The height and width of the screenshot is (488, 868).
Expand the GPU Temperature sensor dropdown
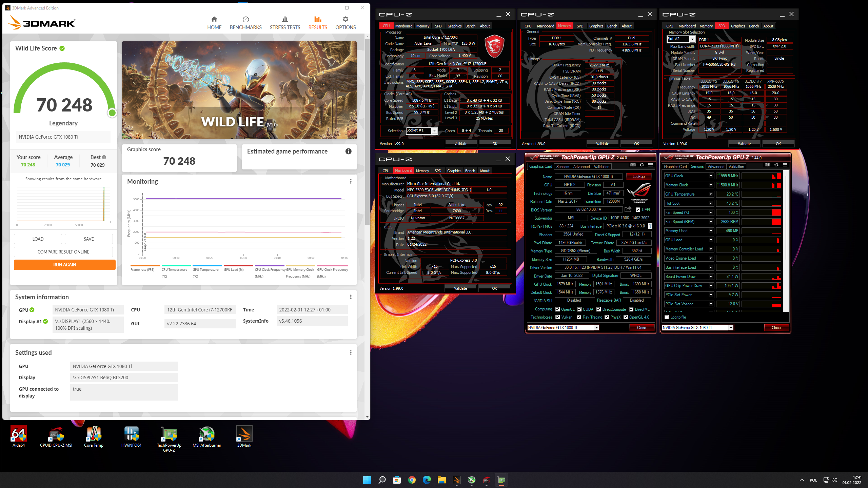(x=711, y=194)
